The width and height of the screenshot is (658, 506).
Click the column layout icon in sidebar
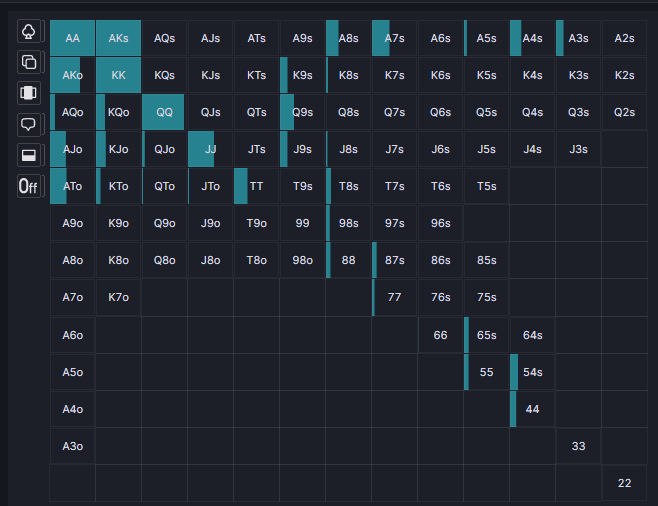30,93
